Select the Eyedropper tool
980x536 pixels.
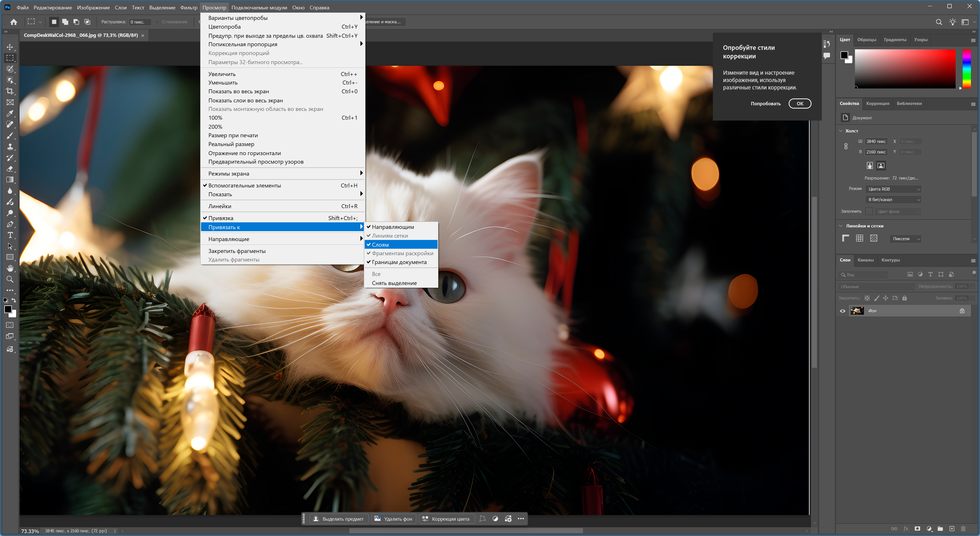pyautogui.click(x=10, y=113)
